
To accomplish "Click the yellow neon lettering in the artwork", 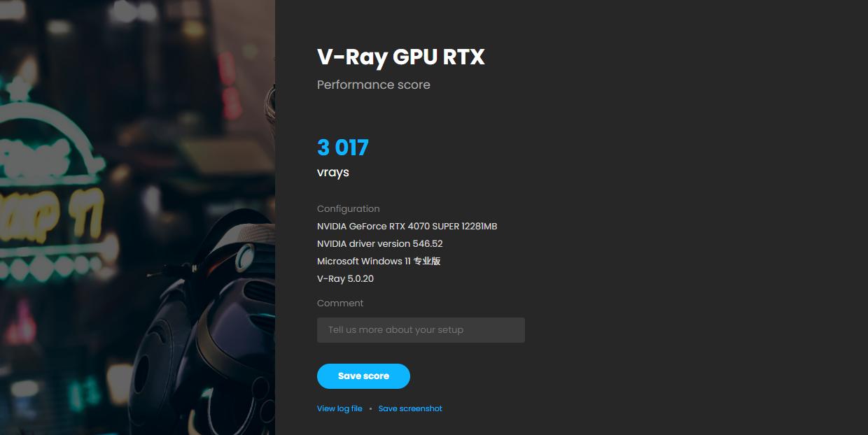I will [x=52, y=218].
